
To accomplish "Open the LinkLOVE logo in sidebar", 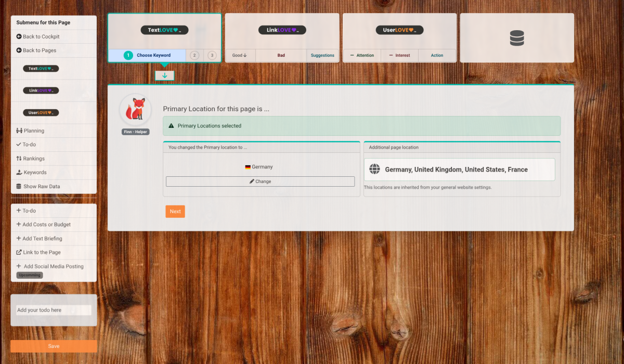I will [41, 90].
